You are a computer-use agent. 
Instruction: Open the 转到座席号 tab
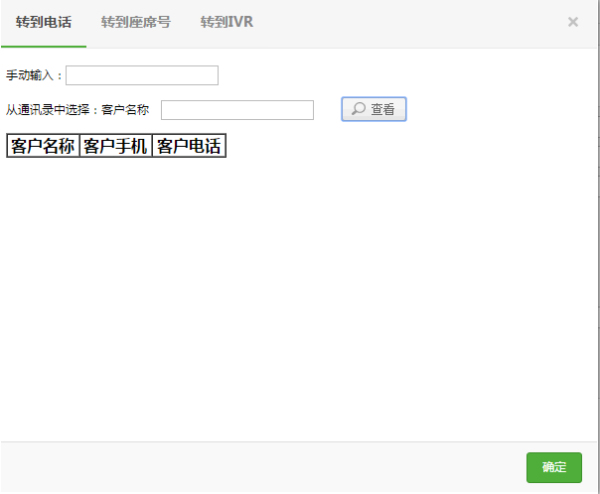[135, 22]
